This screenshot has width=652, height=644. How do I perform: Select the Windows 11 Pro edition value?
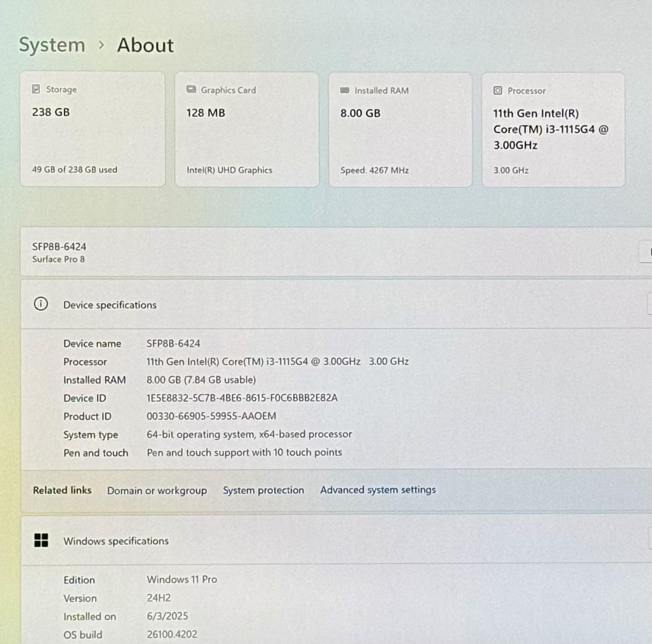(x=182, y=580)
